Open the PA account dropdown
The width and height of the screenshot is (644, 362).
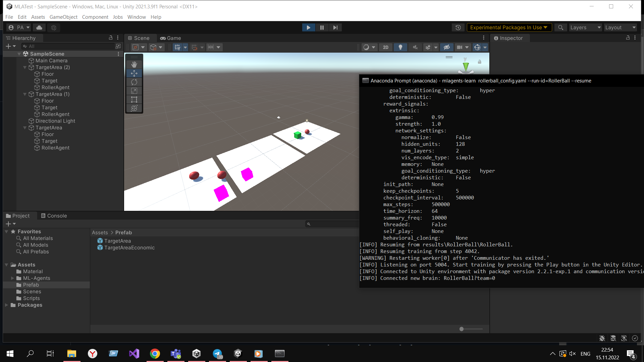point(19,27)
